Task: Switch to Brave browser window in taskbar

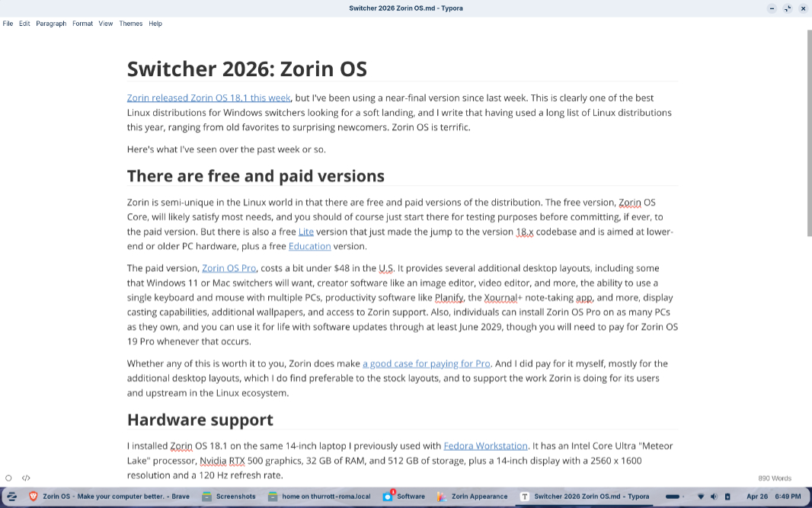Action: [x=109, y=496]
